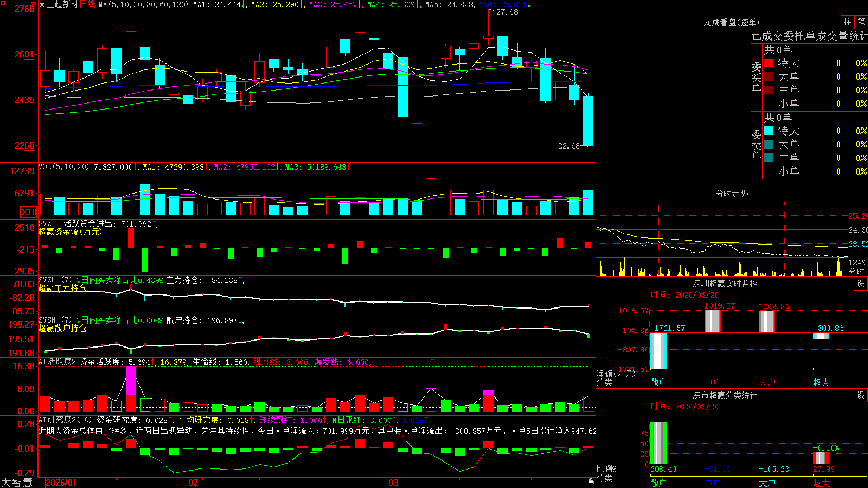Open the 日线 period selector
This screenshot has height=488, width=868.
coord(87,4)
